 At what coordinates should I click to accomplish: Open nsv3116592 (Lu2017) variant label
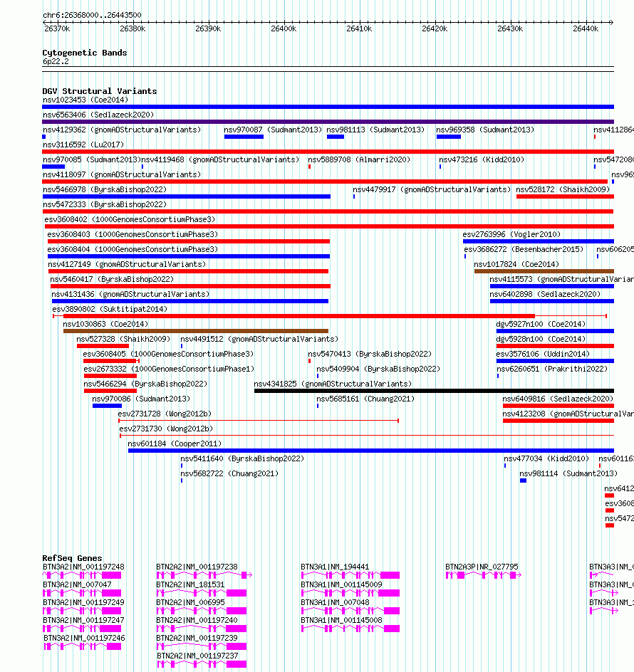(83, 145)
